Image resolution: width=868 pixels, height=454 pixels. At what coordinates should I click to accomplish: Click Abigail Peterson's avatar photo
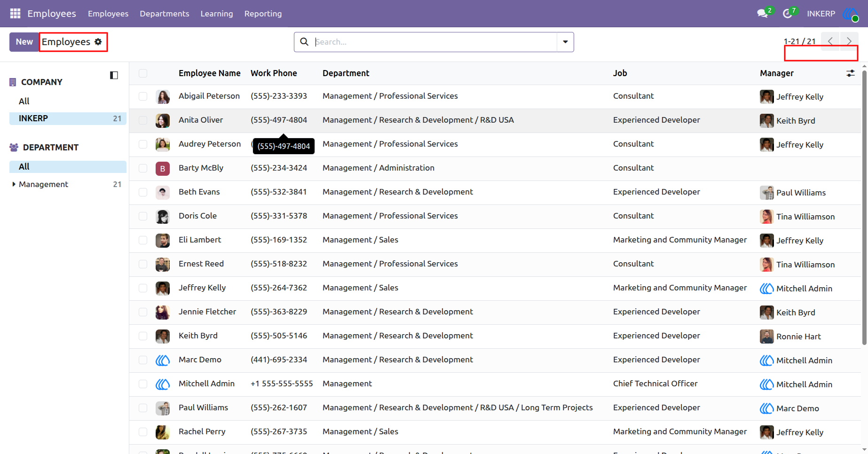coord(163,97)
